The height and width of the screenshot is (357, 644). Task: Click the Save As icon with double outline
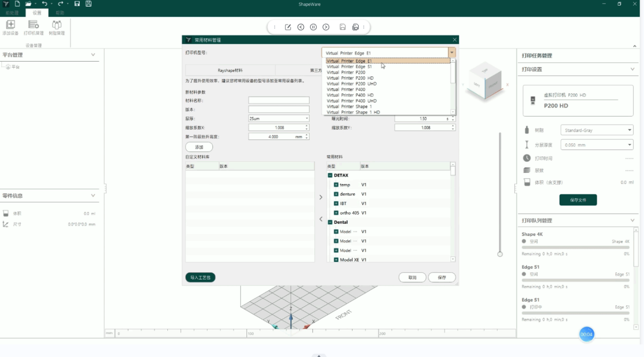(89, 4)
